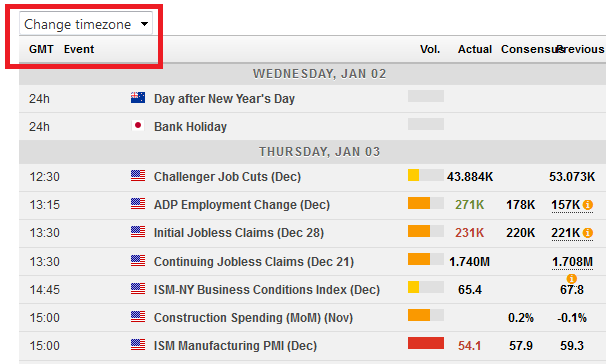Click the US flag next to Challenger Job Cuts

138,176
